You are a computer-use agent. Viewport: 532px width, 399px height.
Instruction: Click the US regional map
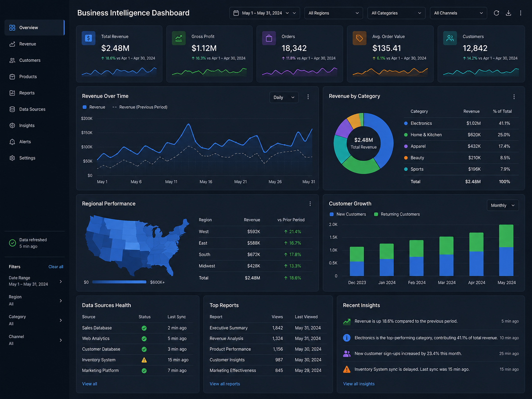tap(137, 245)
